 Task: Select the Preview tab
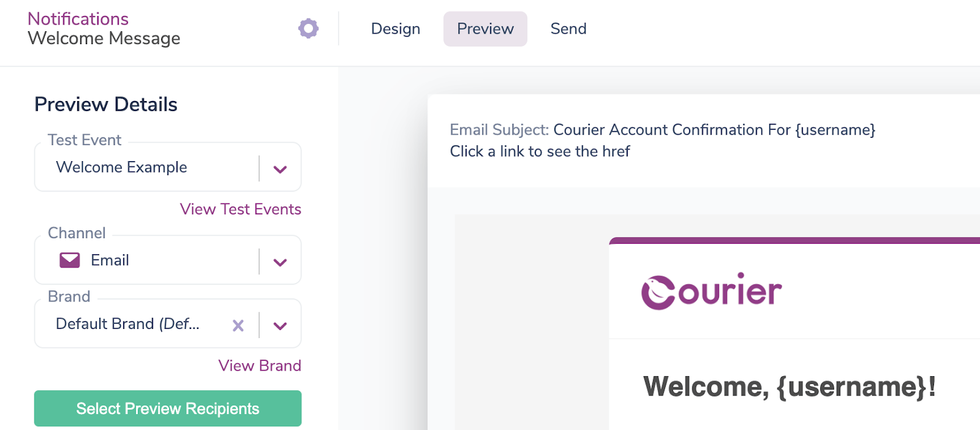(x=484, y=28)
